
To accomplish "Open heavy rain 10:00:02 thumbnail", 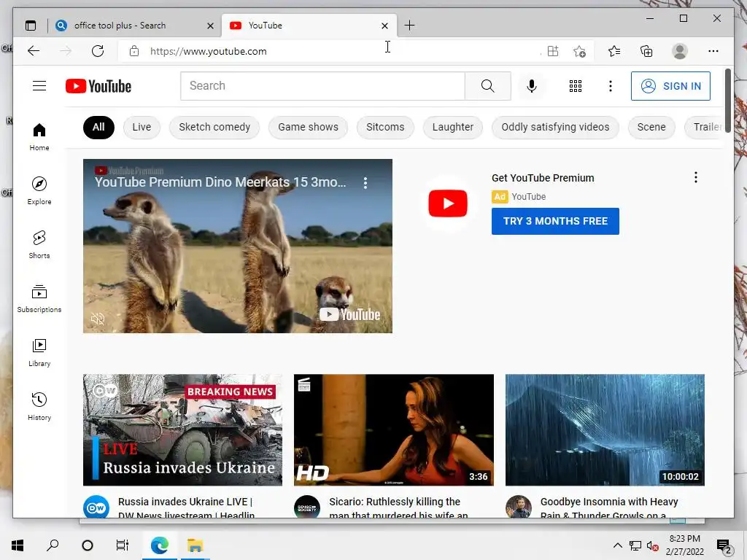I will [605, 429].
